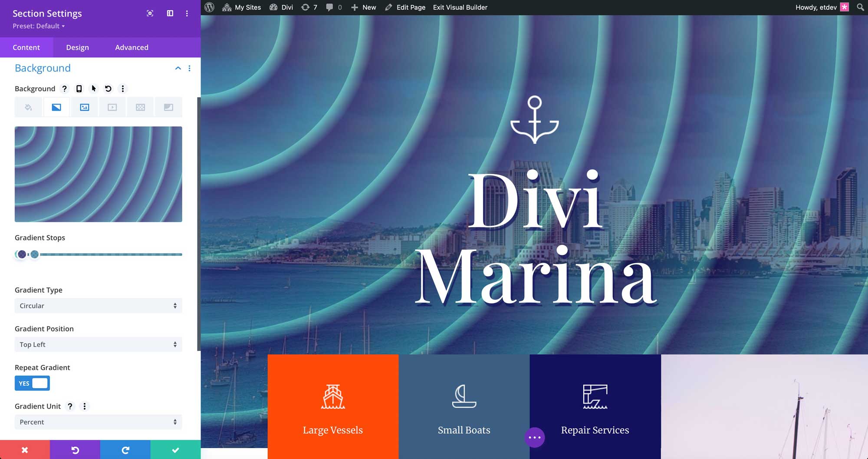Select the video background type icon

coord(112,107)
